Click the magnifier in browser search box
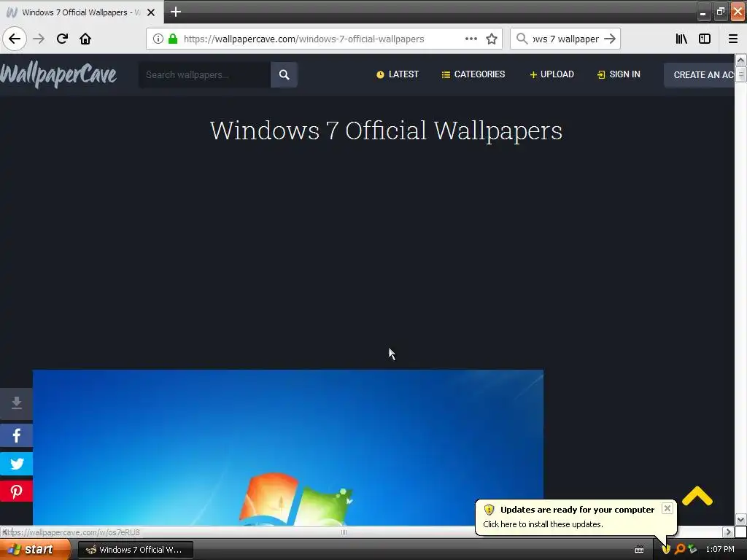Viewport: 747px width, 560px height. click(x=522, y=39)
